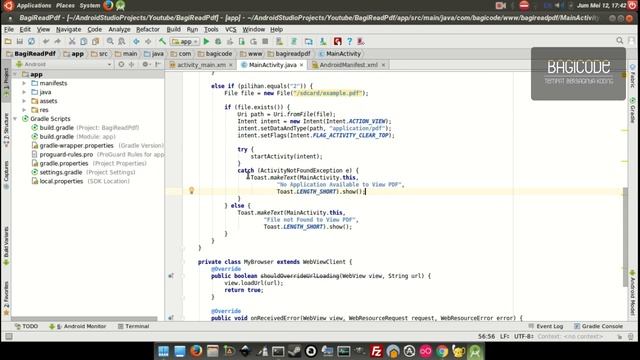Open Firefox from the bottom dock
This screenshot has width=640, height=360.
[196, 351]
